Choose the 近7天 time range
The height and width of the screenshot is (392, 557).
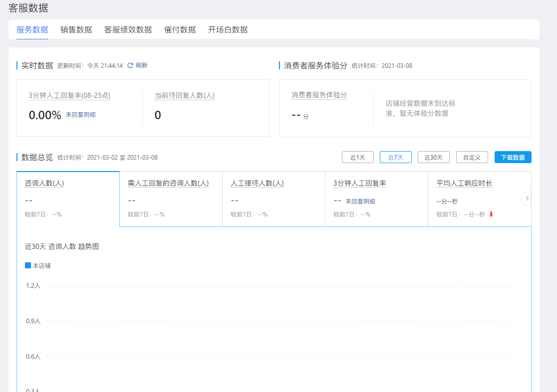tap(395, 157)
